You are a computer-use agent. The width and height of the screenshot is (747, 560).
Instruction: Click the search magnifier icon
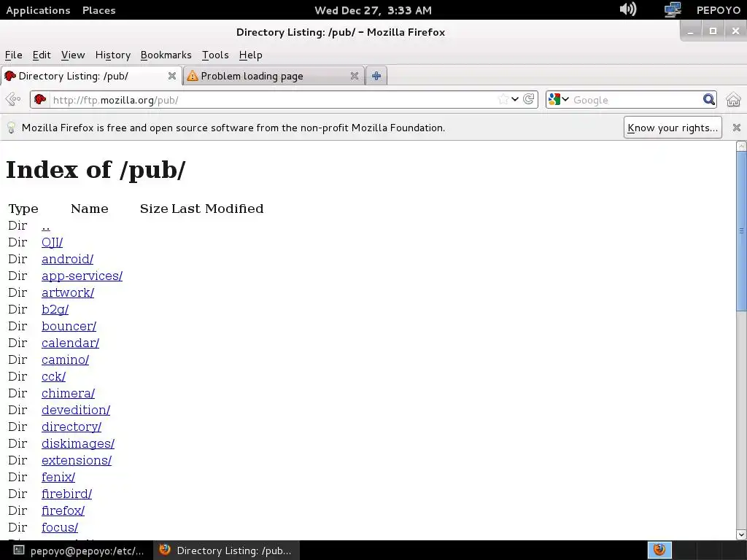coord(709,99)
